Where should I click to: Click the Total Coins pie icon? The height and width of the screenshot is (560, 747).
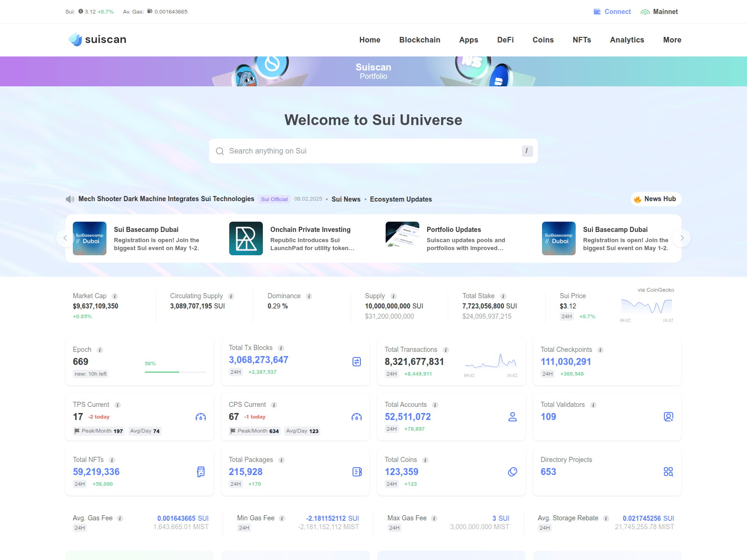[513, 472]
